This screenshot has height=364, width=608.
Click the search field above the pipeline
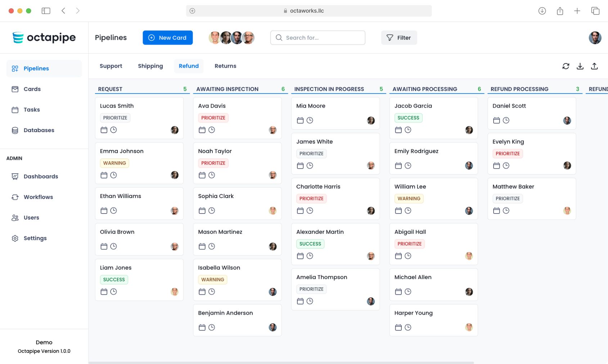point(317,37)
